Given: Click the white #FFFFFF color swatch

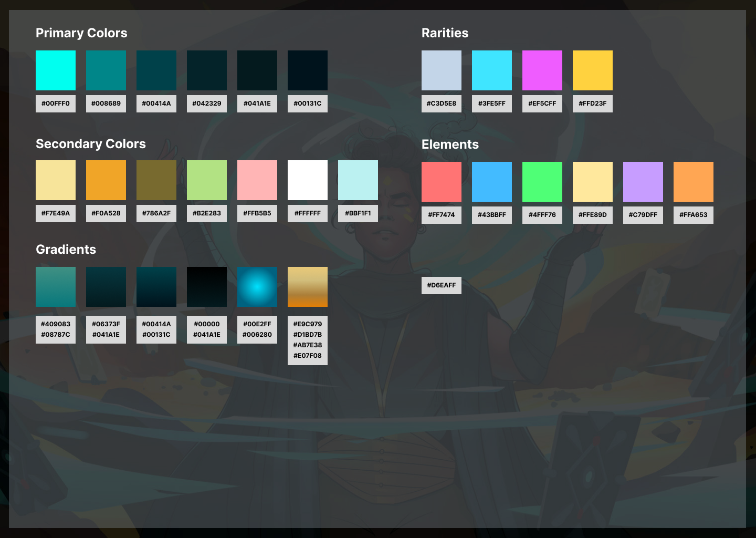Looking at the screenshot, I should point(308,180).
